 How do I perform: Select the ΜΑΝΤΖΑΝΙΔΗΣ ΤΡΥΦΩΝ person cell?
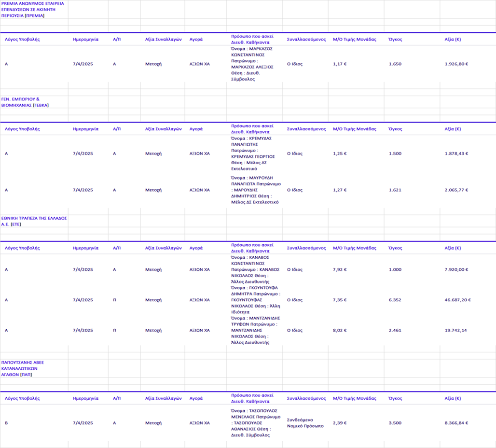pos(255,330)
